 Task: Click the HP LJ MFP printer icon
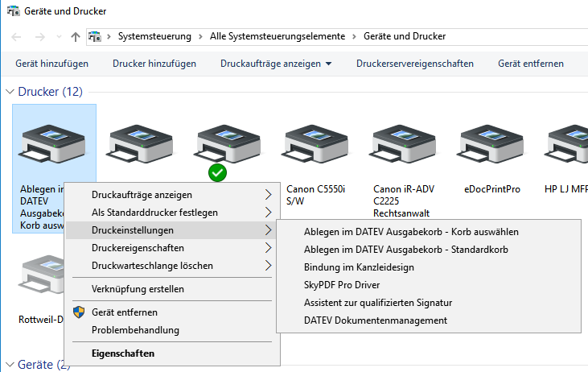[x=567, y=147]
